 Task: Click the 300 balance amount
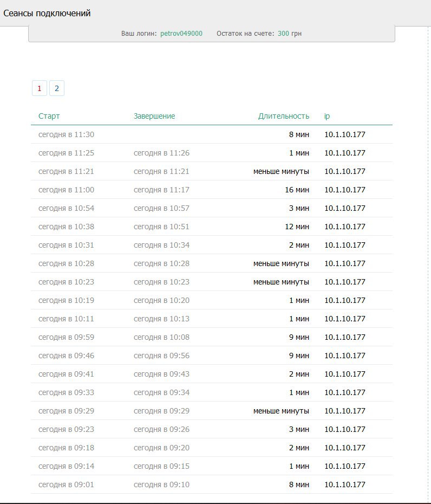point(283,34)
